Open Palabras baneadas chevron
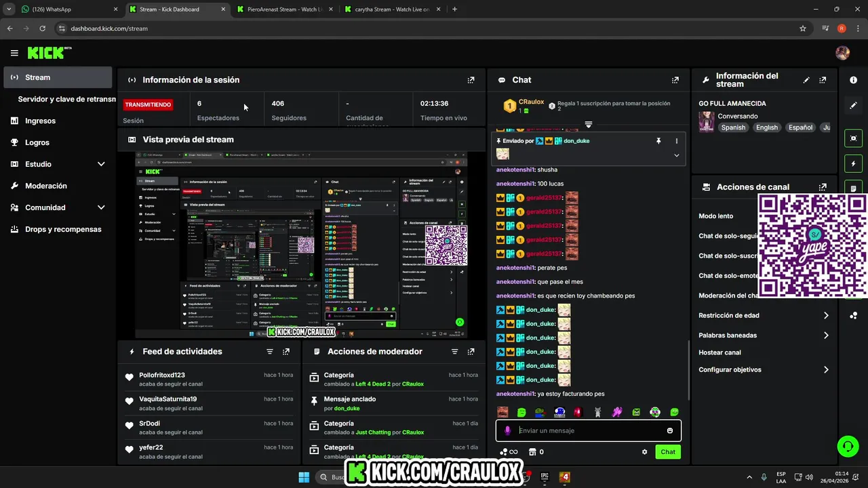This screenshot has width=868, height=488. coord(826,335)
